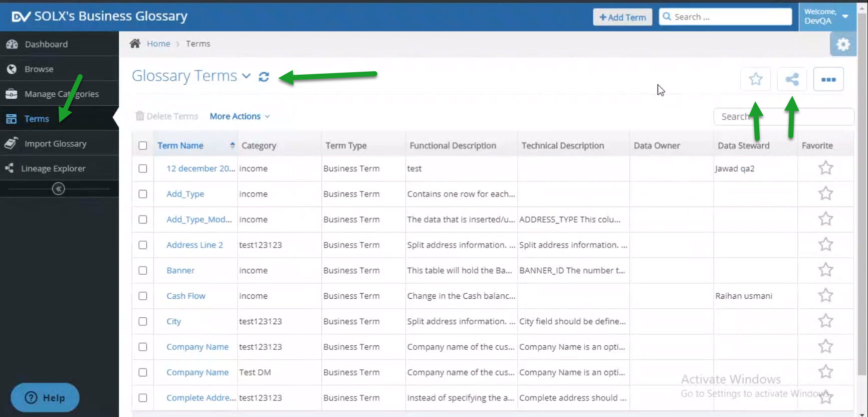The width and height of the screenshot is (868, 417).
Task: Open the Banner term link
Action: [x=180, y=270]
